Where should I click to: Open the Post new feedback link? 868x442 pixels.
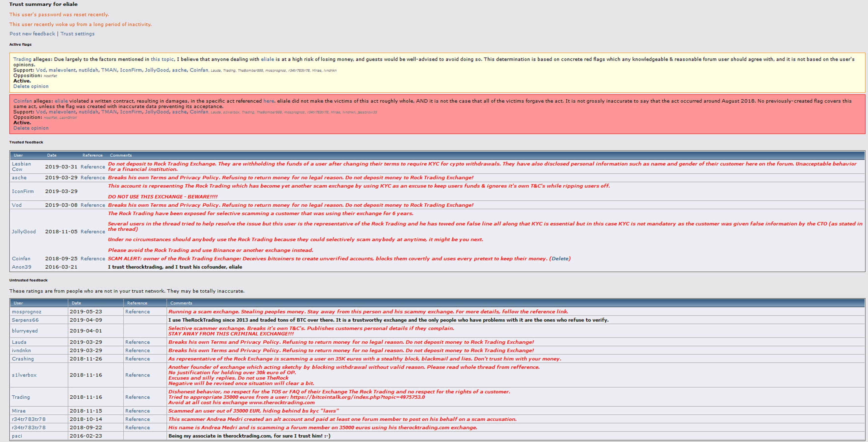point(32,34)
